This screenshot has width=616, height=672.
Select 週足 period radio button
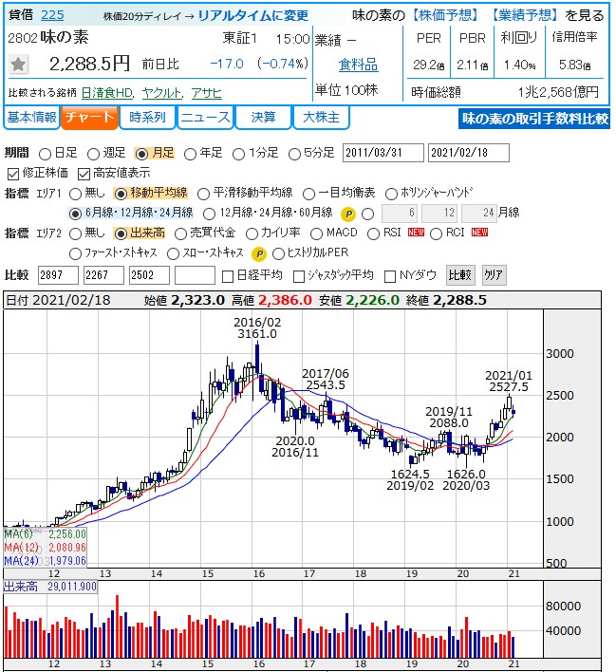93,154
